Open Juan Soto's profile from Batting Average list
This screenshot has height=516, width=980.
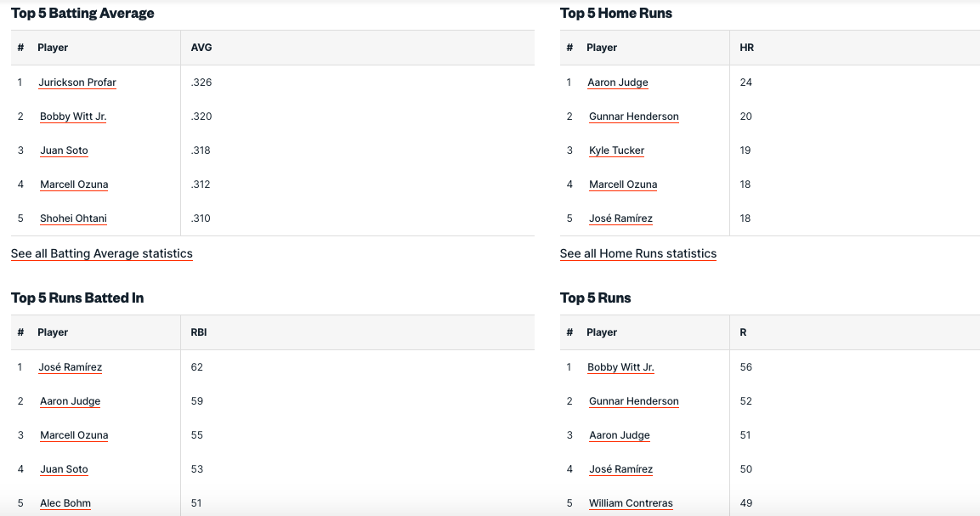pos(64,150)
